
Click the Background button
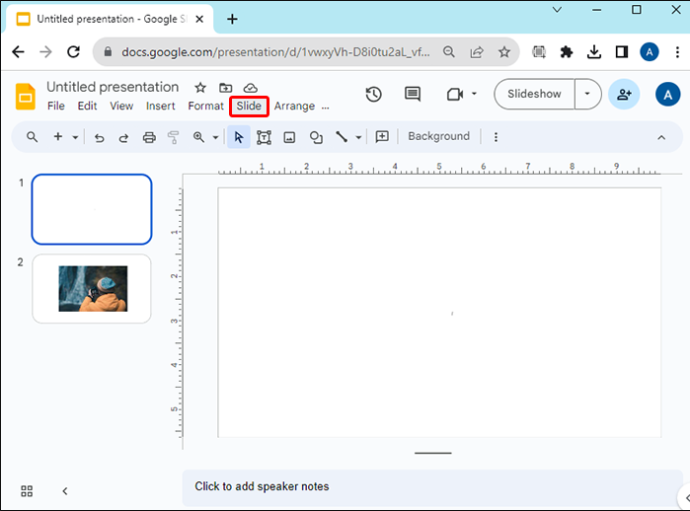439,136
